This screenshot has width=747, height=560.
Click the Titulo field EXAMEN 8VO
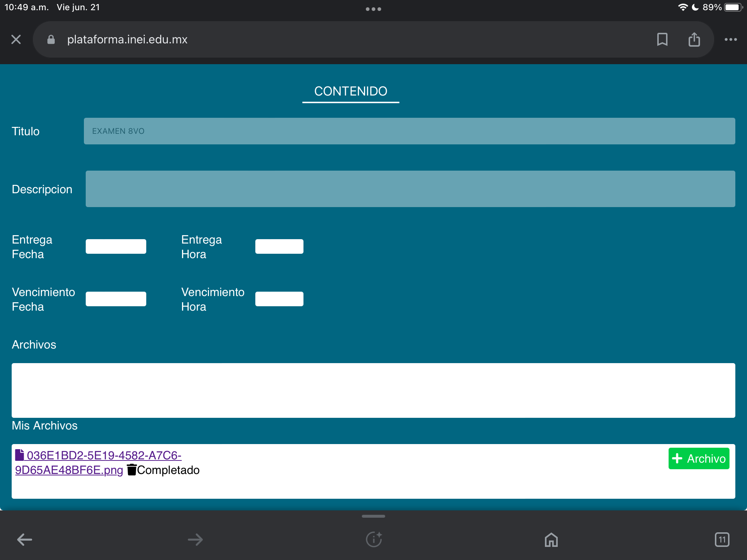pyautogui.click(x=409, y=131)
